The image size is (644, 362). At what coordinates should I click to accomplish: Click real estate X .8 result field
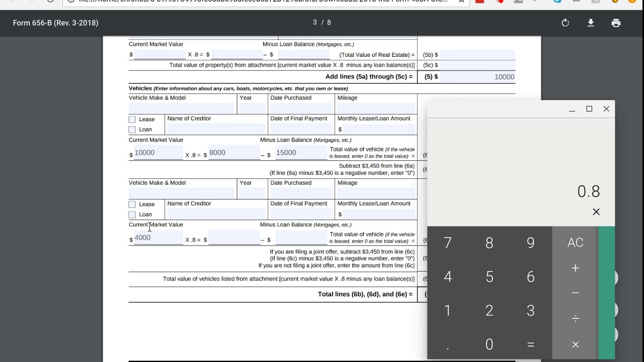[236, 54]
